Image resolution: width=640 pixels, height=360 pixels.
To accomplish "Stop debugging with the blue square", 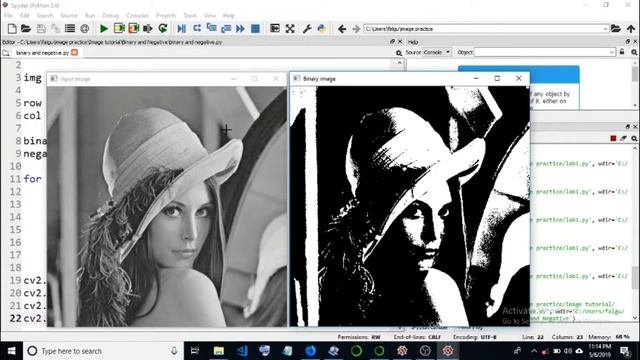I will tap(256, 29).
